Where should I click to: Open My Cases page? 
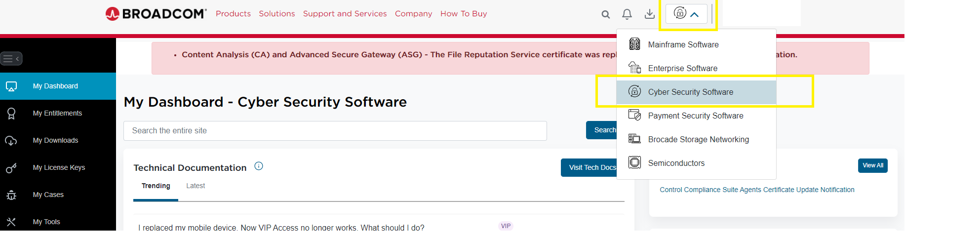pyautogui.click(x=58, y=195)
